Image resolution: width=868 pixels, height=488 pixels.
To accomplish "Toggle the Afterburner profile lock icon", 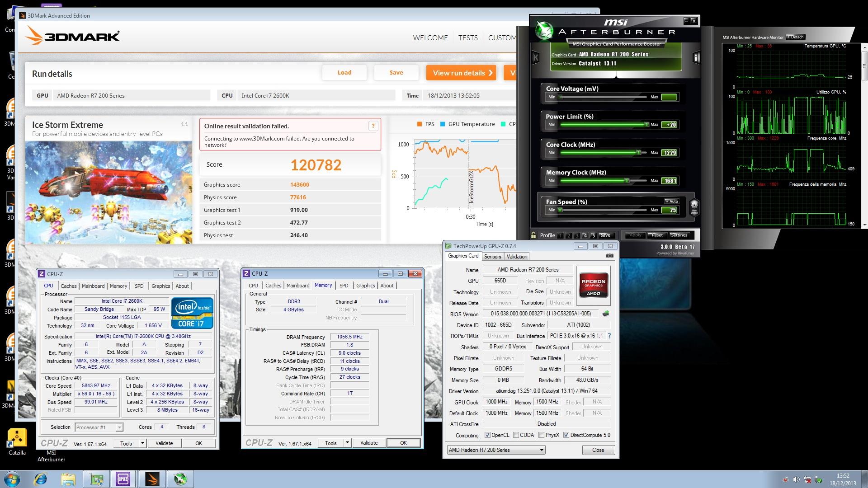I will point(533,235).
